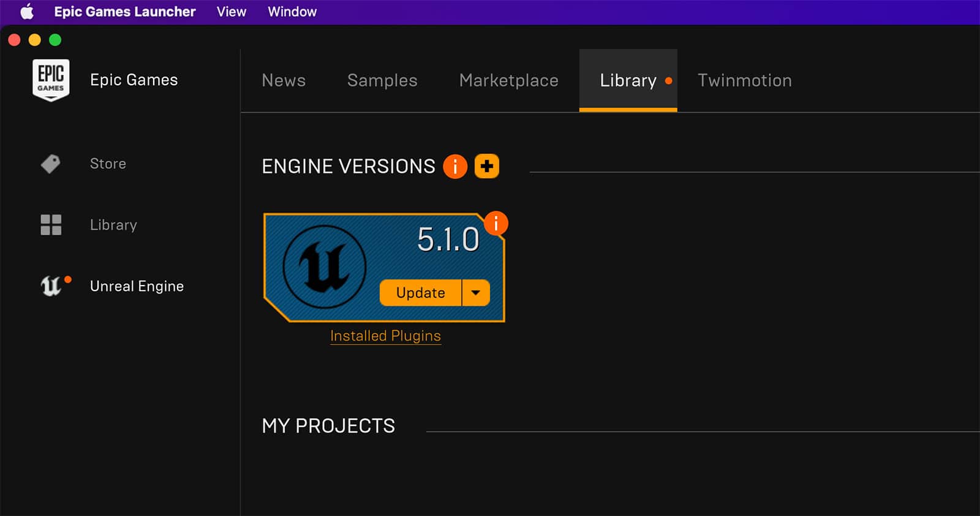This screenshot has width=980, height=516.
Task: Click the Library grid icon in sidebar
Action: (x=51, y=225)
